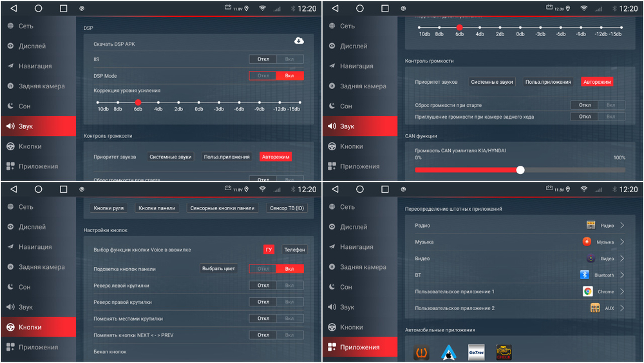The height and width of the screenshot is (363, 644).
Task: Tap the Радио app icon in the reassignment list
Action: (x=591, y=225)
